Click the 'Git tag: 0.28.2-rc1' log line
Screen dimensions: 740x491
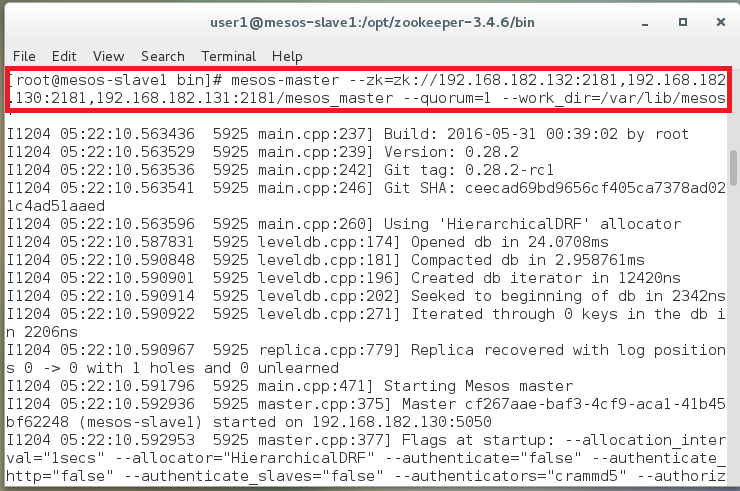tap(280, 170)
